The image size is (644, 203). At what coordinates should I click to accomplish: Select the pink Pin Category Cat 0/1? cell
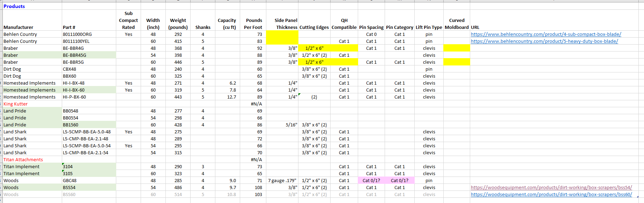(400, 180)
